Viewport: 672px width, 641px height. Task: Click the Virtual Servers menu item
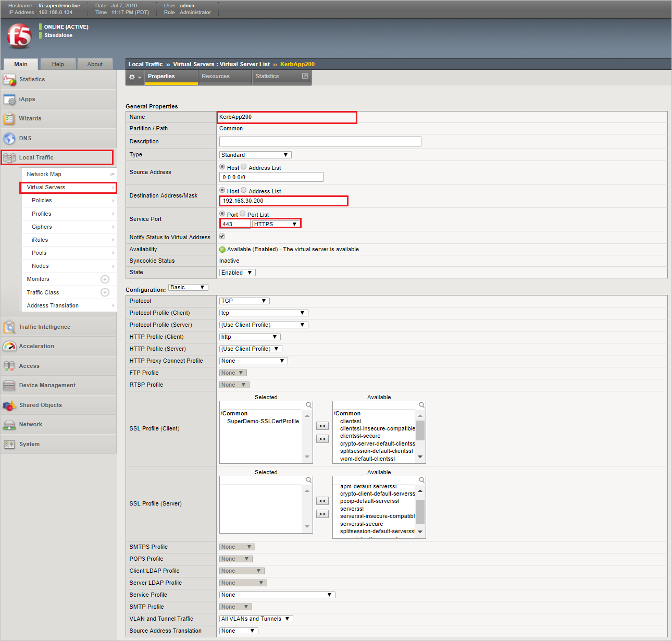[68, 187]
